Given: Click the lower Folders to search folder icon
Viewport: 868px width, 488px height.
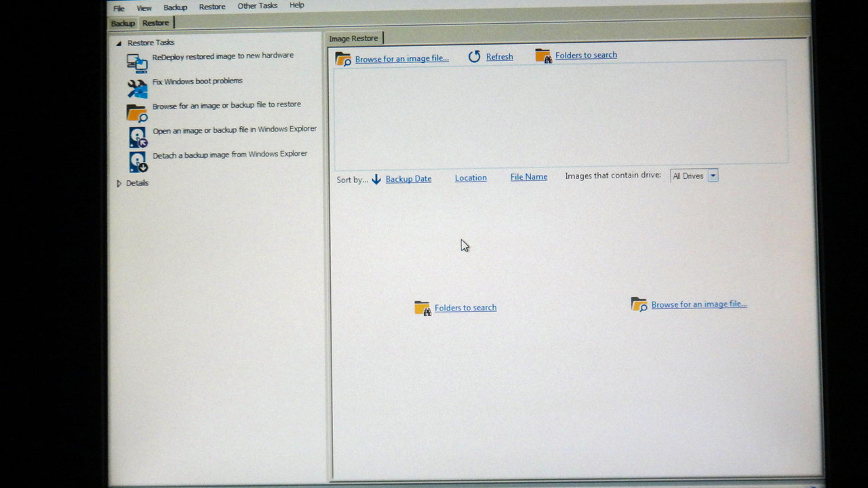Looking at the screenshot, I should coord(422,308).
